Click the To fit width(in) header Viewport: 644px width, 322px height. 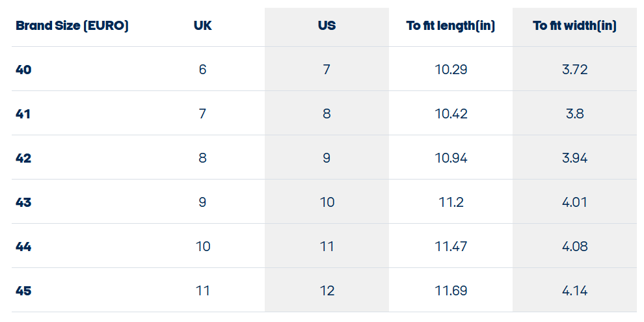[574, 26]
